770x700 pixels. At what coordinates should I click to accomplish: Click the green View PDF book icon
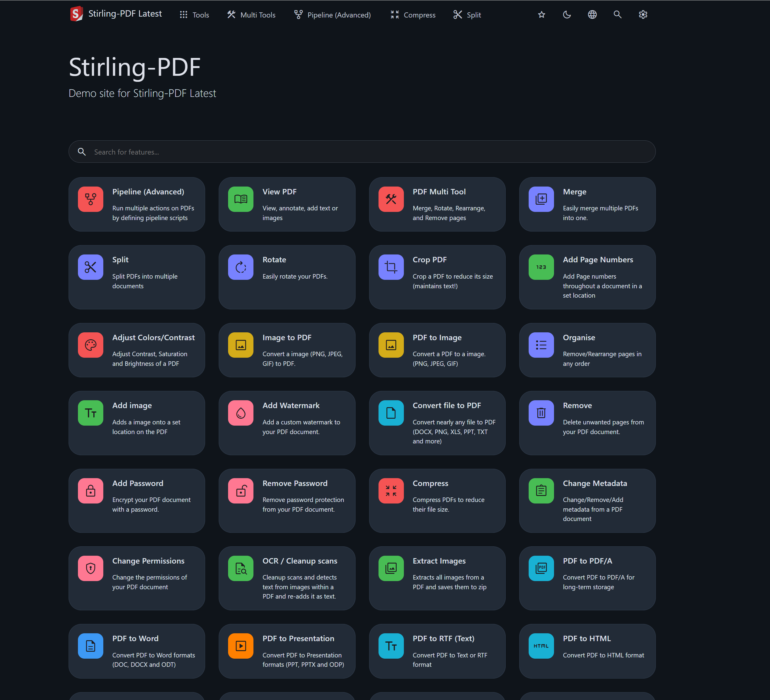point(241,199)
